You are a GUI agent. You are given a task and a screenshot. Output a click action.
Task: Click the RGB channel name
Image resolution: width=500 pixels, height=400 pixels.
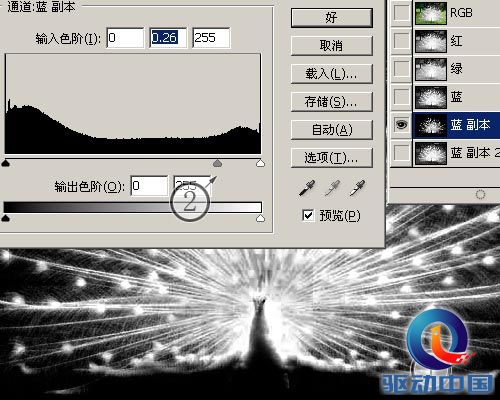[x=461, y=13]
